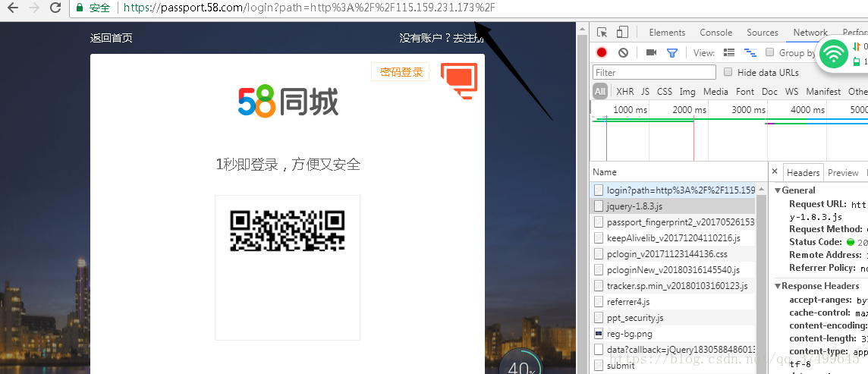Switch to the large request rows view icon
The image size is (868, 374).
(729, 52)
